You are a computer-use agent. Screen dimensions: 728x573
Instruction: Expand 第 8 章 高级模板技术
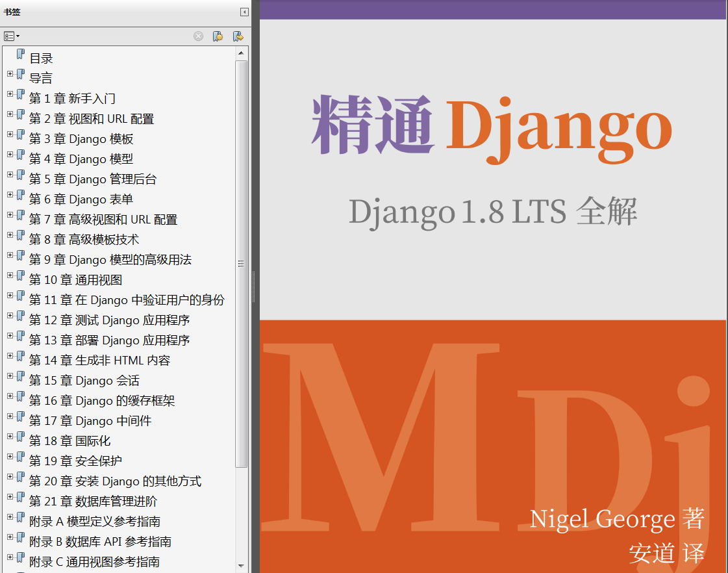click(x=10, y=235)
